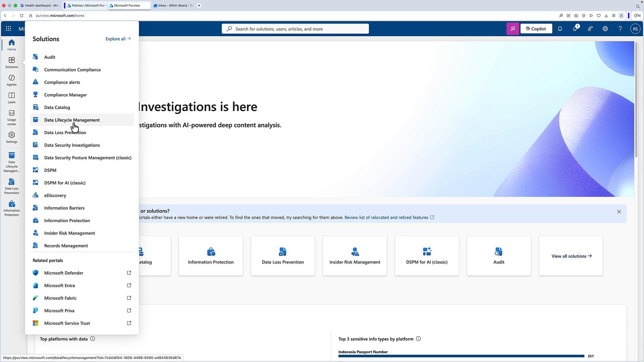Open pinned Information Protection rail item

(12, 208)
